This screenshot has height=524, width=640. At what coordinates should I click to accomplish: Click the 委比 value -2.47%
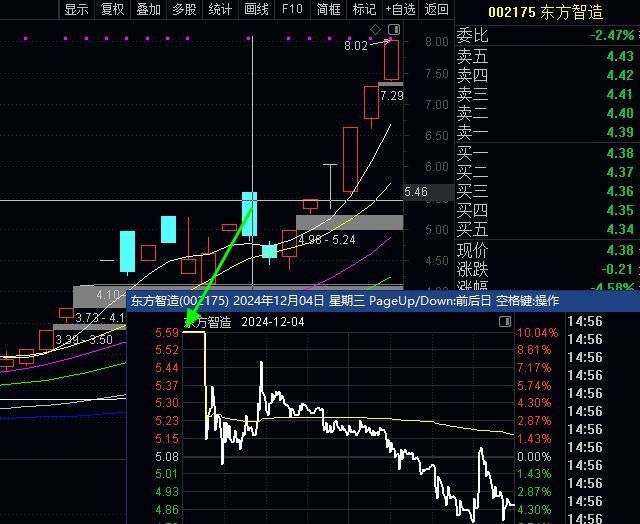(613, 35)
